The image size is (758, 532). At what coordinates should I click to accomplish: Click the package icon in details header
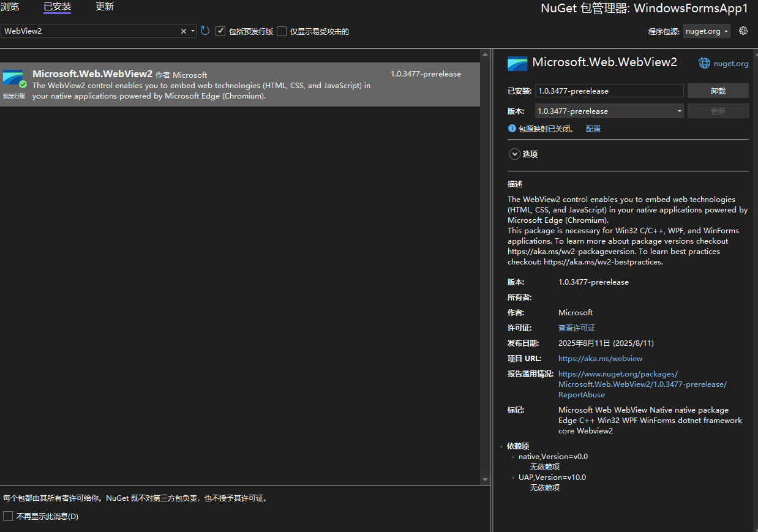click(x=517, y=63)
